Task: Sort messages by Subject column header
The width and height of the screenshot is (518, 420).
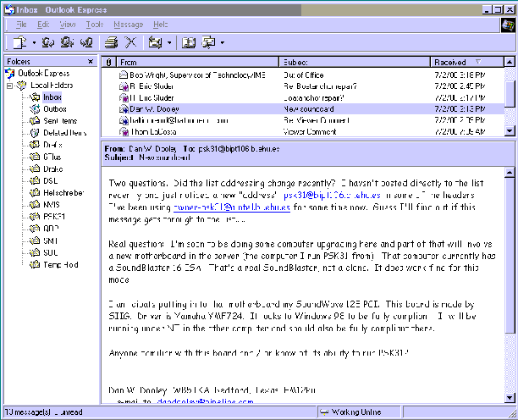Action: pyautogui.click(x=355, y=62)
